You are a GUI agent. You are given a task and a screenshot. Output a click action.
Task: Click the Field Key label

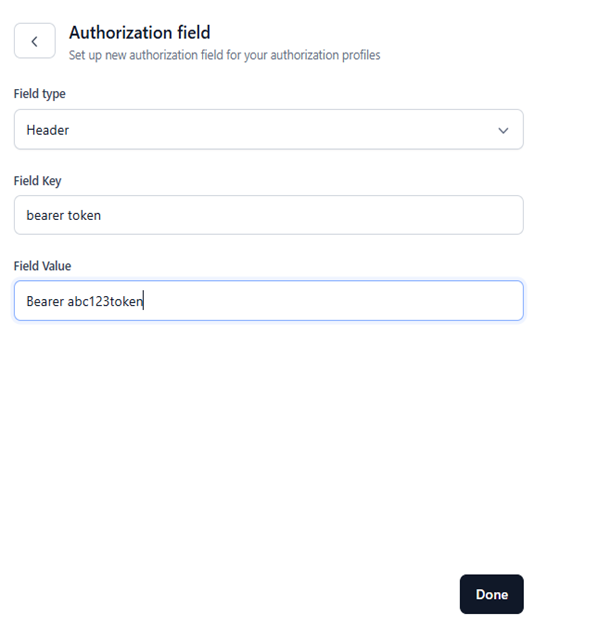tap(38, 181)
